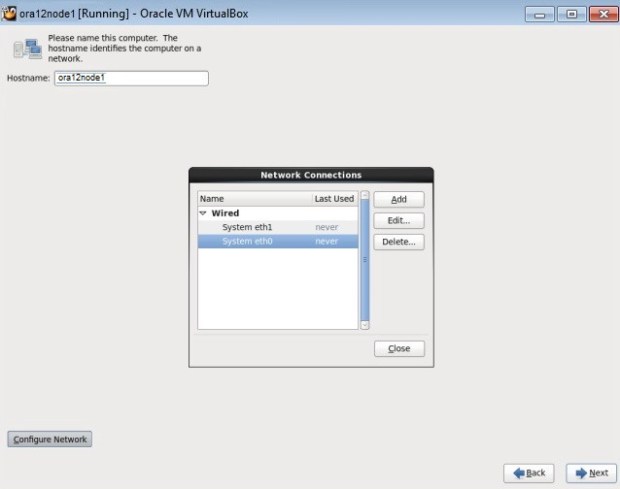Collapse the Wired connections group
Screen dimensions: 620x489
click(203, 213)
